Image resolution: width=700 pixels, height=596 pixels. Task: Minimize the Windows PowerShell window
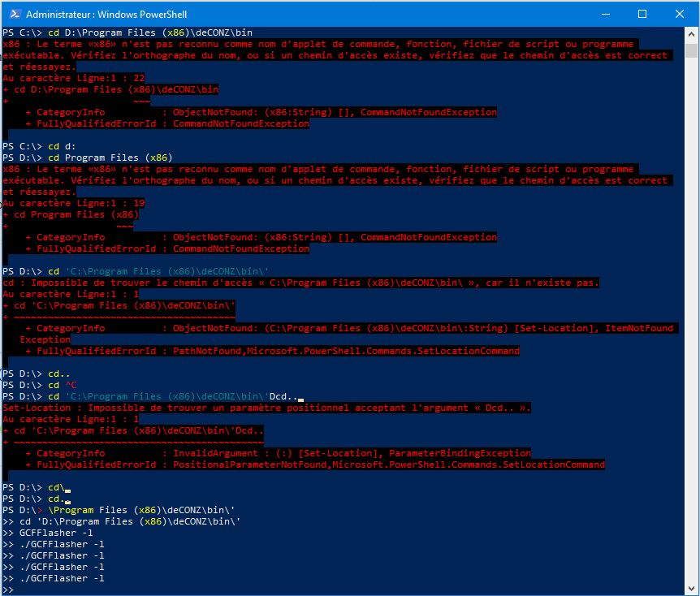pyautogui.click(x=605, y=14)
